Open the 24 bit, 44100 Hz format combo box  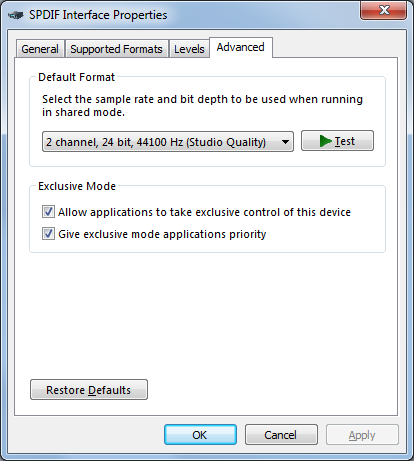coord(168,142)
